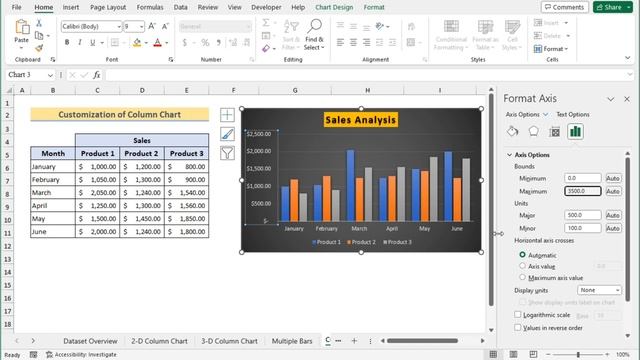The height and width of the screenshot is (360, 640).
Task: Click the Cut scissors icon
Action: tap(39, 23)
